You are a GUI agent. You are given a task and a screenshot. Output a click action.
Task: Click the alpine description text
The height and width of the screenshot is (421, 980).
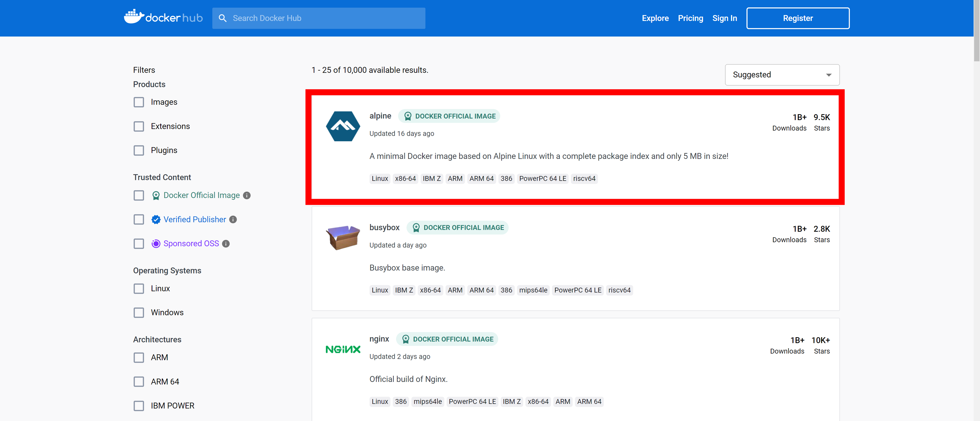pos(549,156)
